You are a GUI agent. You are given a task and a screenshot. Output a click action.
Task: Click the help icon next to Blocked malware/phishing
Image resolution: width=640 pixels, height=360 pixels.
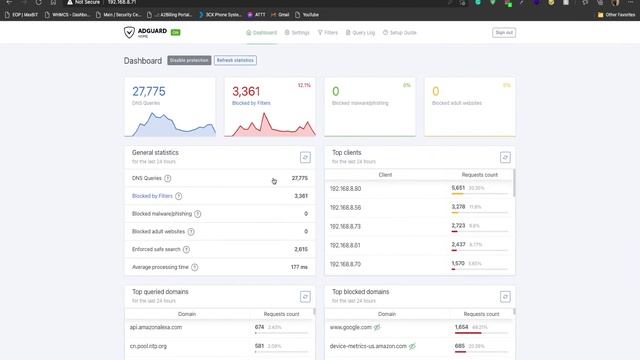(198, 214)
